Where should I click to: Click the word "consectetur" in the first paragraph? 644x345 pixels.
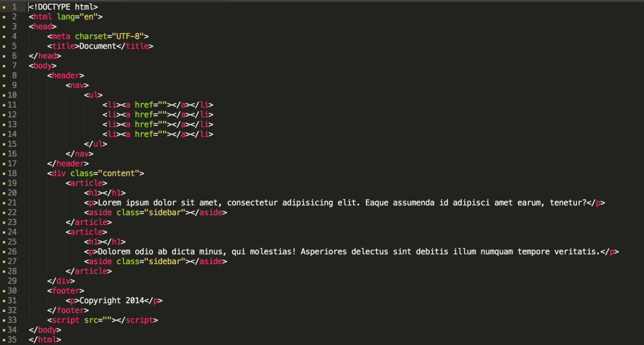tap(252, 203)
